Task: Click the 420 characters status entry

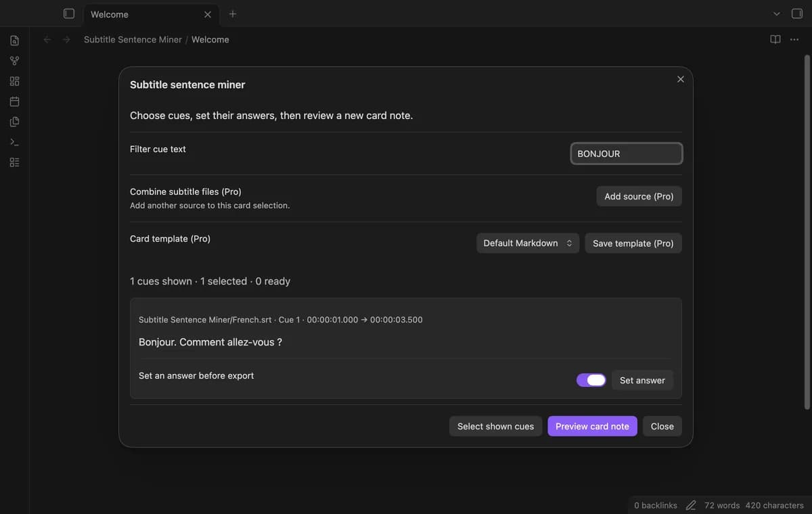Action: click(775, 505)
